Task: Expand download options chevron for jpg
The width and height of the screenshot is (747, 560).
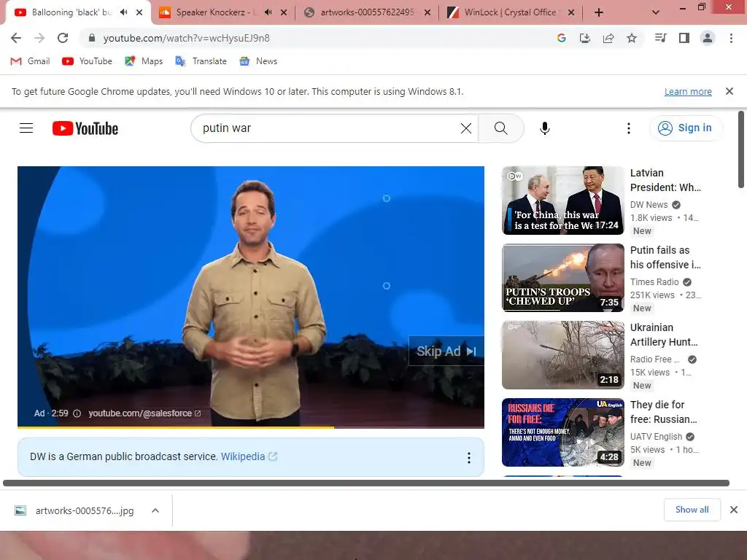Action: [x=155, y=510]
